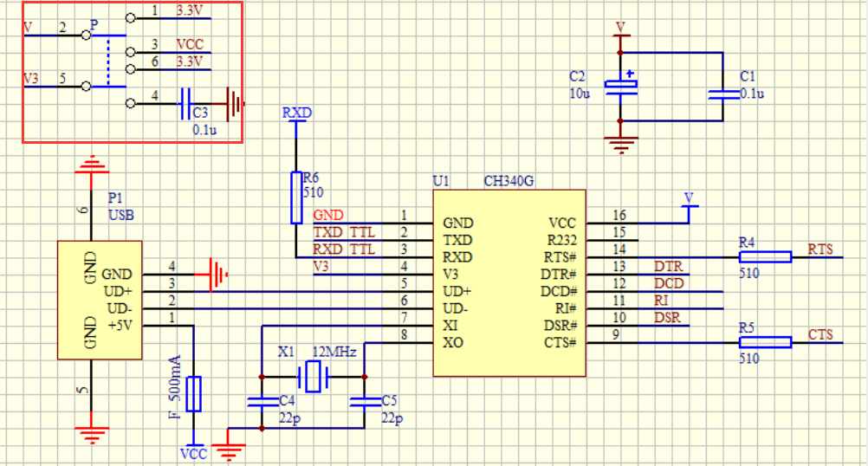Click the 22p value of C5
868x466 pixels.
pyautogui.click(x=392, y=417)
